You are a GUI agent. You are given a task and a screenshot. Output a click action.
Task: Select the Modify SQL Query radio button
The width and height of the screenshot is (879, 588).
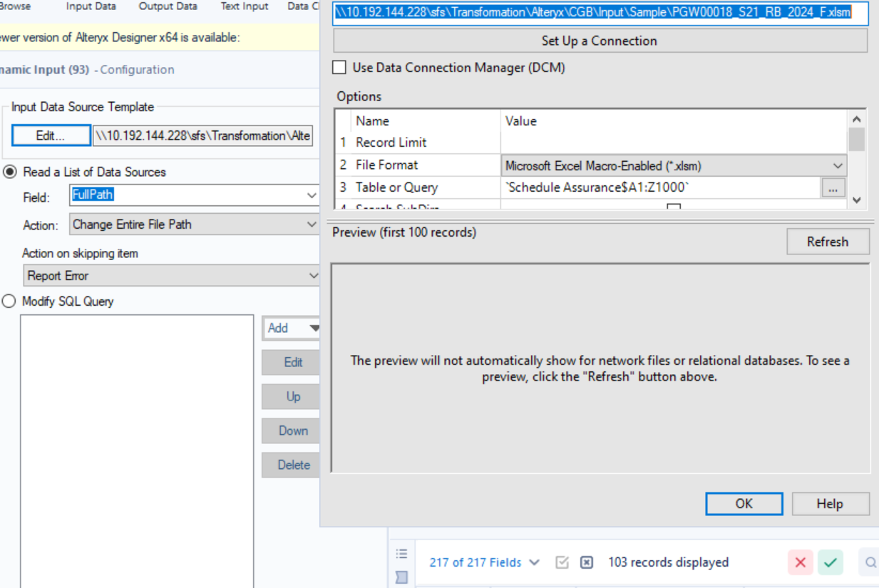[8, 301]
